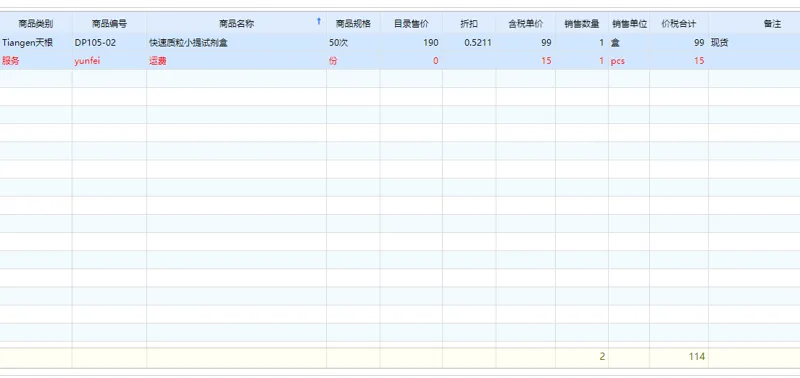800x378 pixels.
Task: Click the 销售数量 column header
Action: [582, 23]
